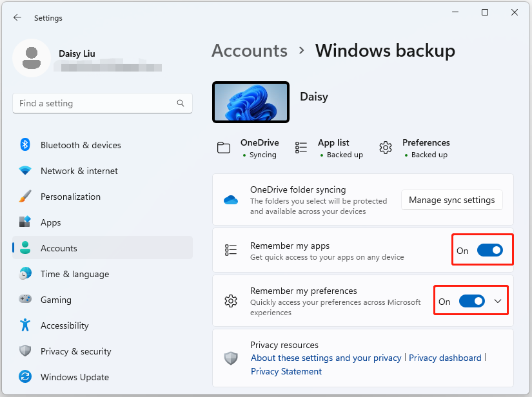Image resolution: width=532 pixels, height=397 pixels.
Task: Click the Privacy resources shield icon
Action: tap(231, 358)
